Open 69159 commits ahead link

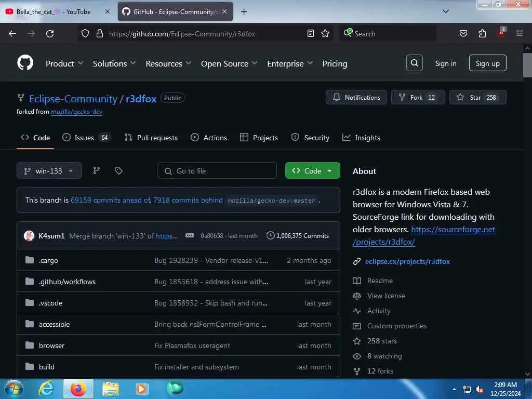[110, 200]
